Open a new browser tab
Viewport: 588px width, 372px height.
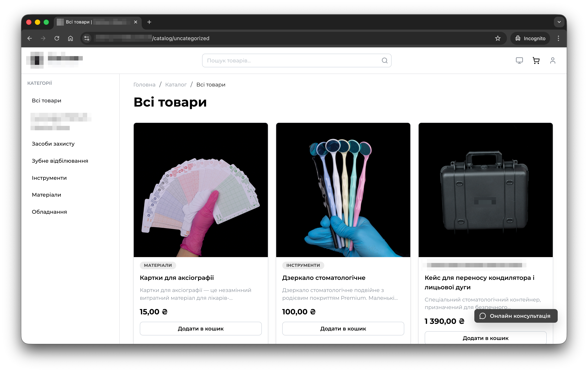point(149,22)
